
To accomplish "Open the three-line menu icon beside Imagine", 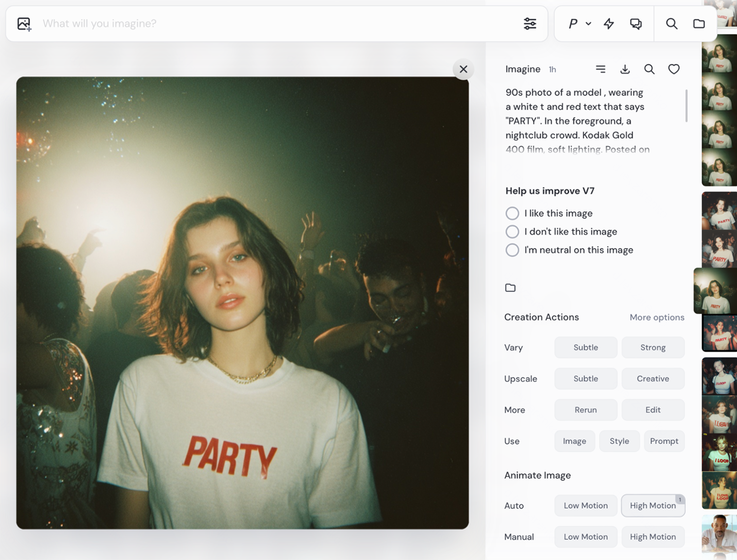I will (600, 69).
